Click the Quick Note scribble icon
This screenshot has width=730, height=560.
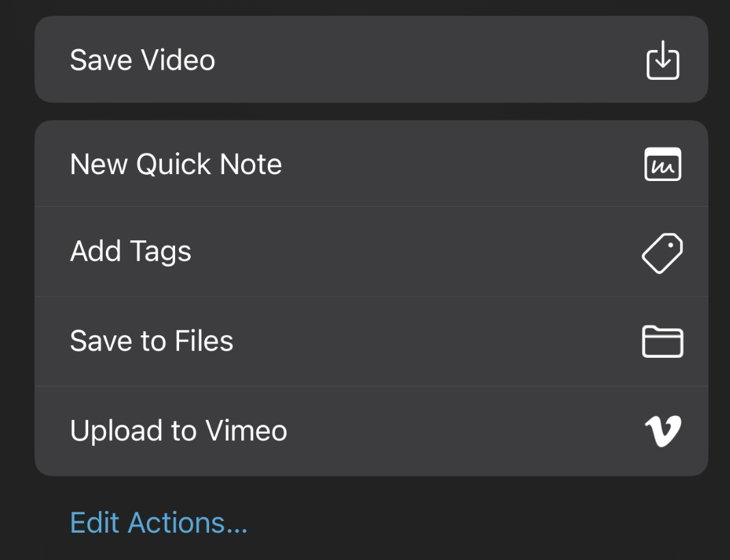pos(662,164)
